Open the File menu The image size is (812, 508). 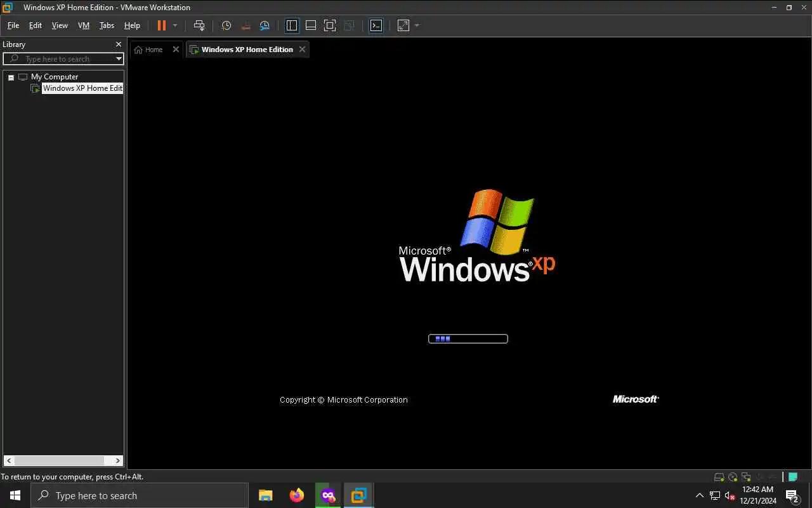click(13, 25)
